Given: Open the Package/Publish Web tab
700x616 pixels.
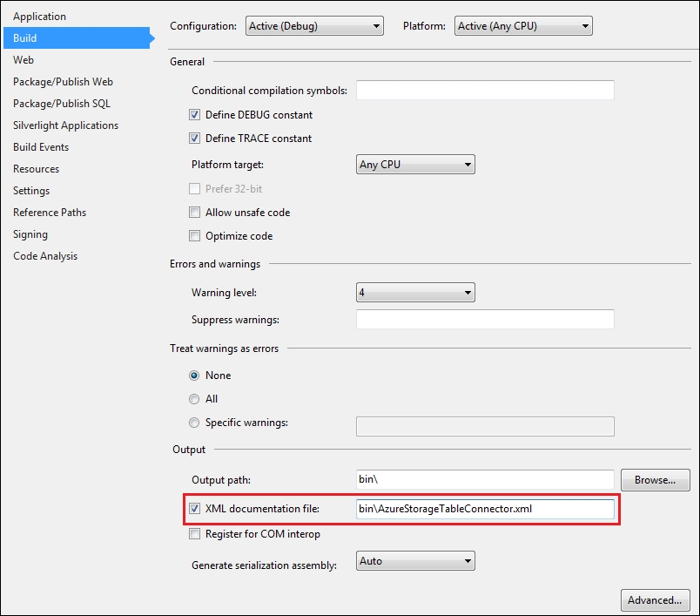Looking at the screenshot, I should click(x=63, y=82).
